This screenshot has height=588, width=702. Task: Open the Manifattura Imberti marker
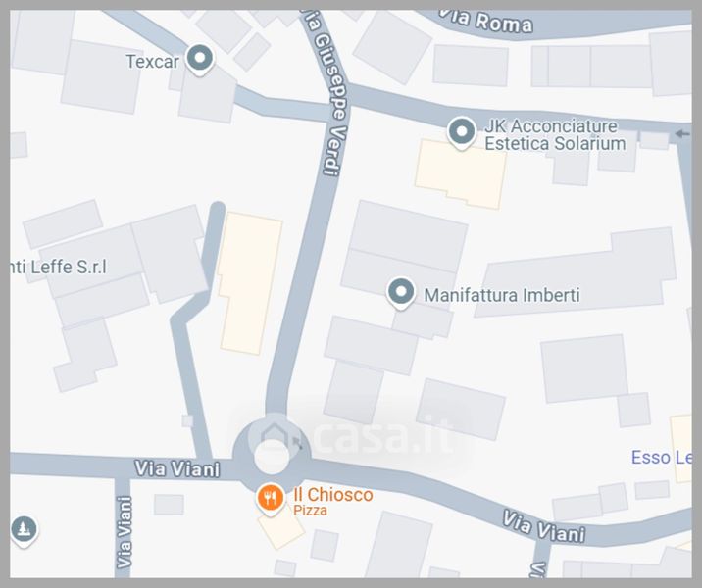(401, 293)
